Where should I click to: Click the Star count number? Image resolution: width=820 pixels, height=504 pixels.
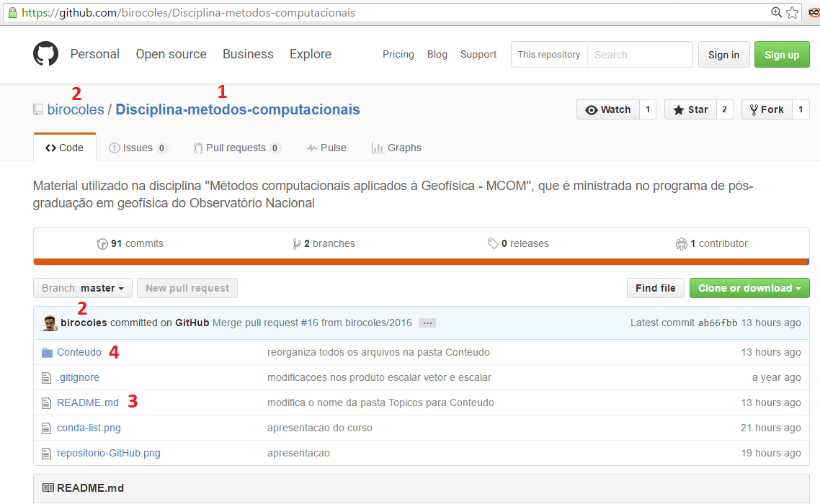[724, 109]
